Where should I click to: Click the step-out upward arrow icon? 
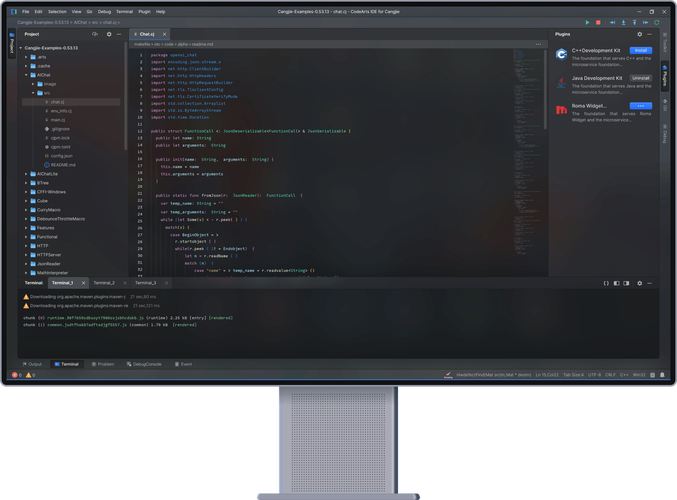click(x=634, y=22)
